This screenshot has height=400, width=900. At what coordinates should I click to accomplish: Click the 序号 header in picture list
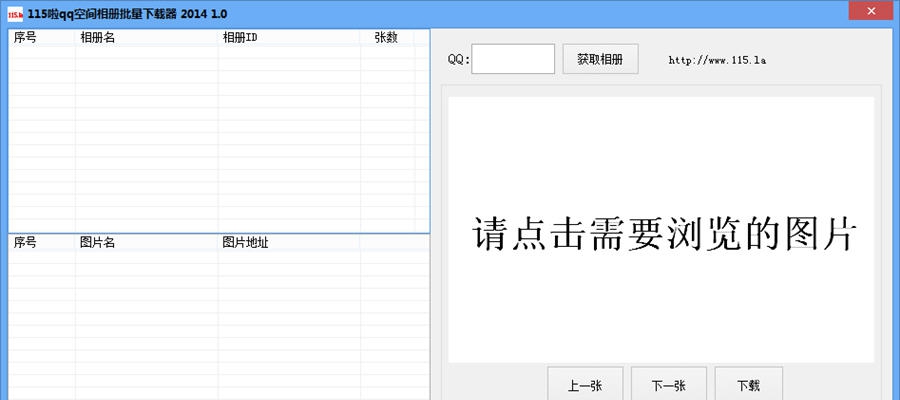pyautogui.click(x=42, y=243)
